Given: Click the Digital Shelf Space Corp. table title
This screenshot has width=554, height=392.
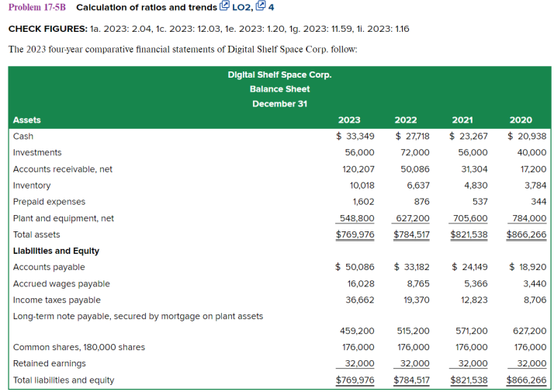Looking at the screenshot, I should click(x=279, y=75).
